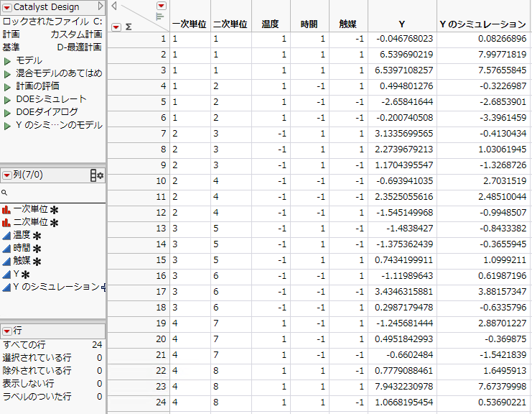The image size is (532, 414).
Task: Select 一次単位 in the columns list
Action: [31, 209]
